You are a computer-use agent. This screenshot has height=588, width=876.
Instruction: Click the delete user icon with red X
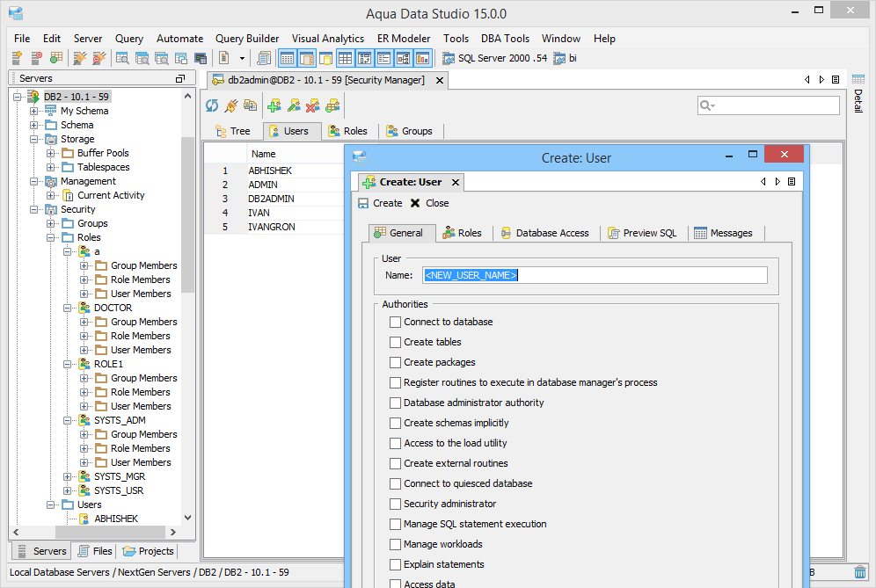point(312,105)
